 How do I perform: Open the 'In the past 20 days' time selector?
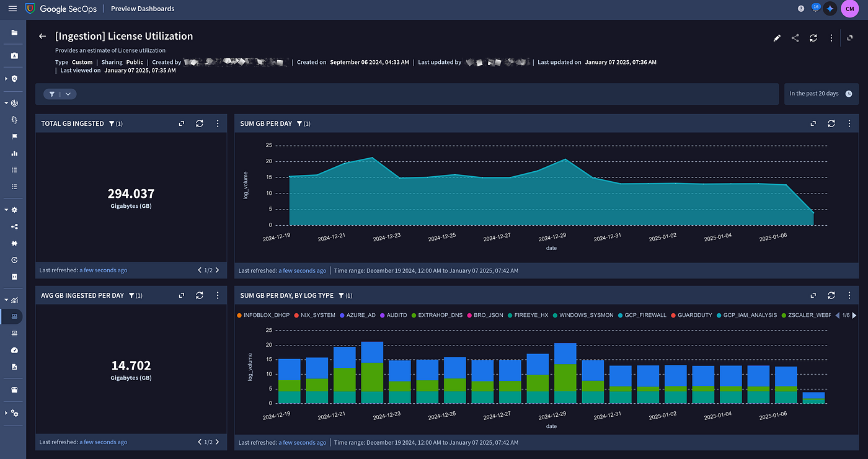coord(820,94)
